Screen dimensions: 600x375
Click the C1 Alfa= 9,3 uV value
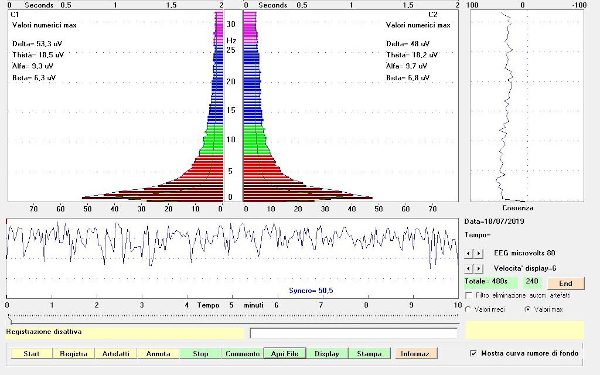click(33, 66)
